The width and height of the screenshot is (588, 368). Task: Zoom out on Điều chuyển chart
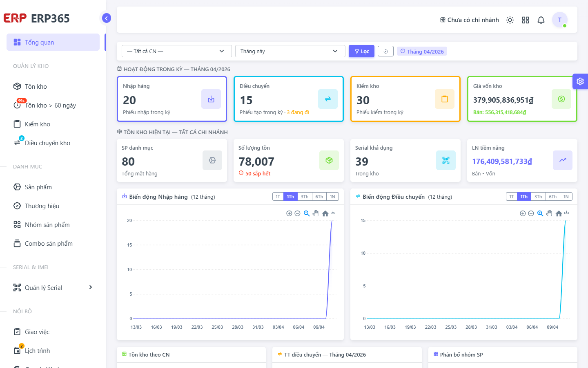[x=531, y=213]
